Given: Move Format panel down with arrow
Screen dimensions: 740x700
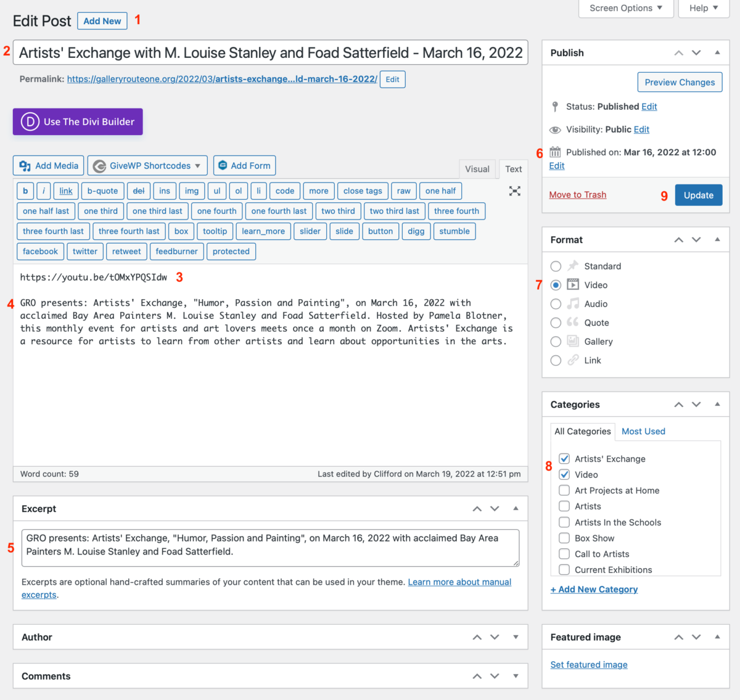Looking at the screenshot, I should point(696,240).
